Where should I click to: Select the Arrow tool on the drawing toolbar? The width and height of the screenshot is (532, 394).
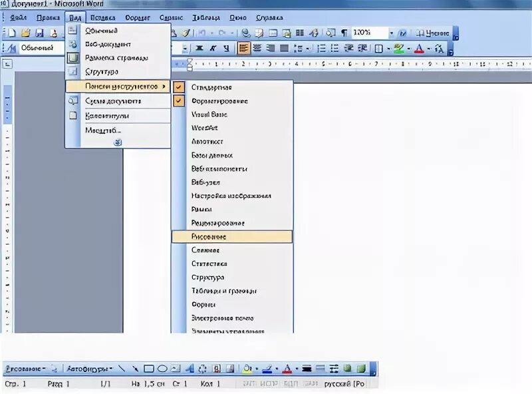pyautogui.click(x=135, y=369)
